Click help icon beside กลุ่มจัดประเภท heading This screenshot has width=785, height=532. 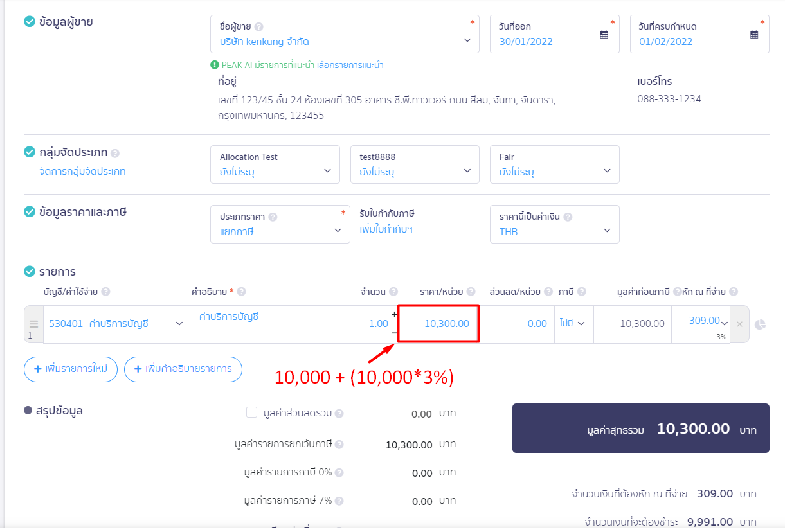pos(115,154)
